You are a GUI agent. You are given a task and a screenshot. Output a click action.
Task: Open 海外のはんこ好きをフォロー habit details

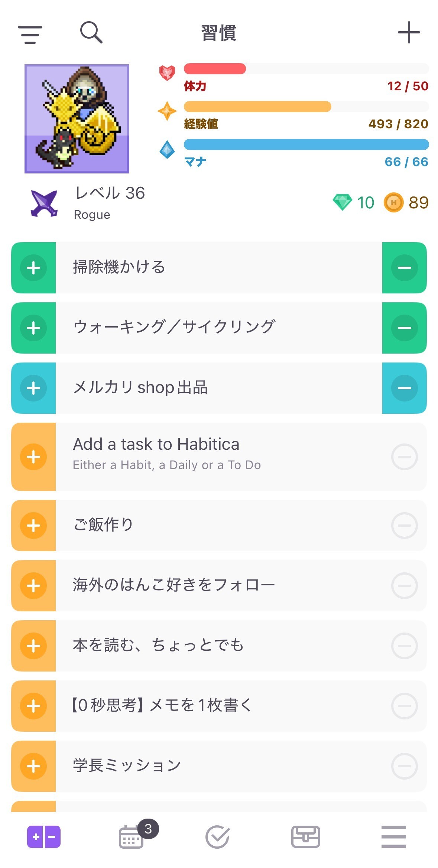coord(219,586)
